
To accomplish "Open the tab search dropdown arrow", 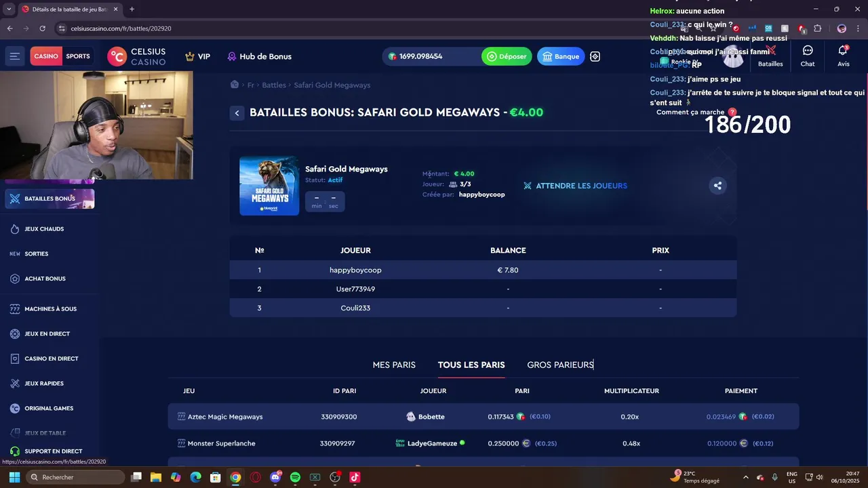I will [8, 9].
